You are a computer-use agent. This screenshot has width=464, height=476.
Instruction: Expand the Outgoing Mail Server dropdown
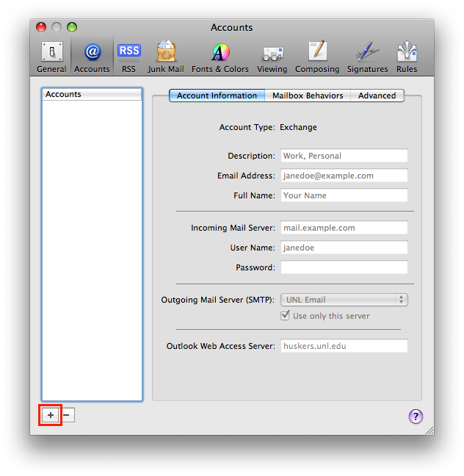coord(344,300)
